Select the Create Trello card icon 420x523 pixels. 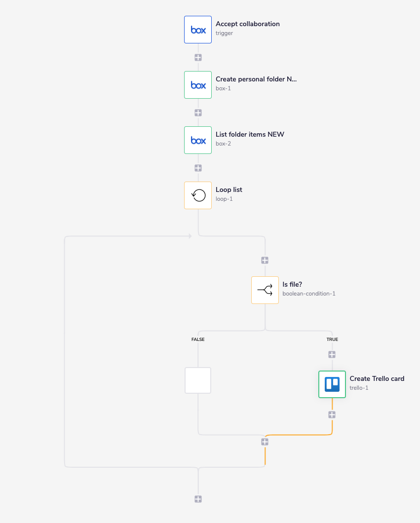click(332, 384)
